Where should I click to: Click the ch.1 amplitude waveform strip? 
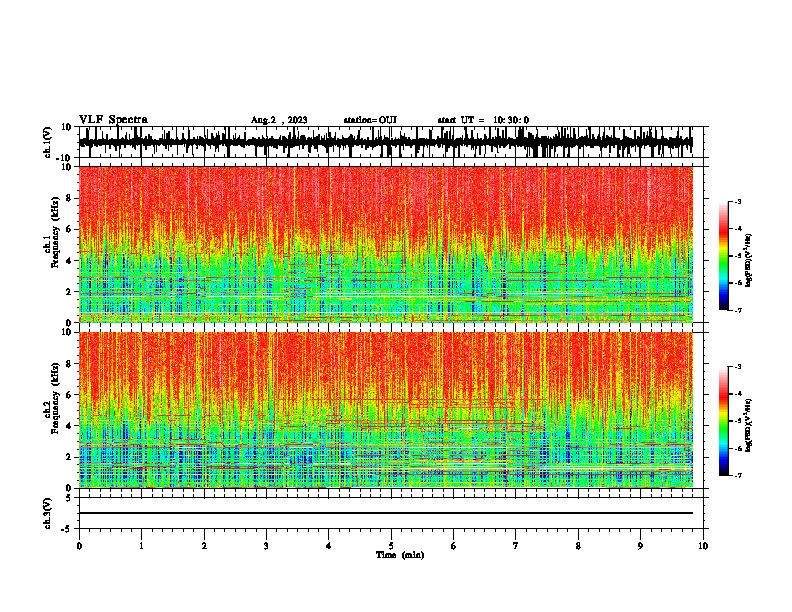point(386,142)
